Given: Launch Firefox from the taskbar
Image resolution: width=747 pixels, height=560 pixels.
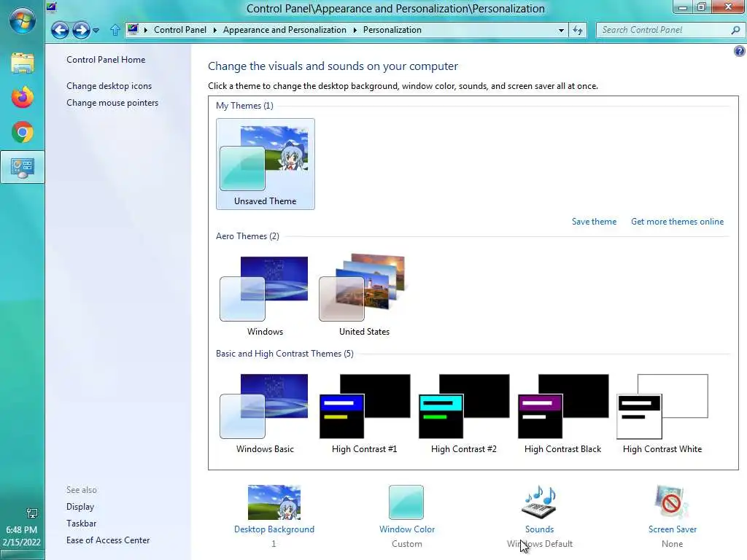Looking at the screenshot, I should tap(23, 97).
